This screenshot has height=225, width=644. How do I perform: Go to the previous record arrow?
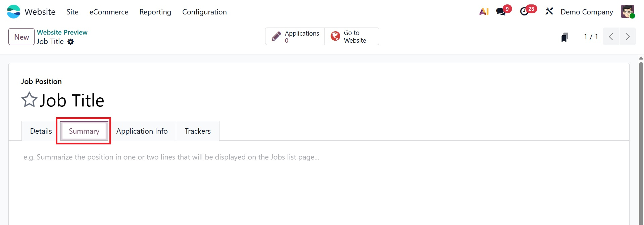(611, 37)
